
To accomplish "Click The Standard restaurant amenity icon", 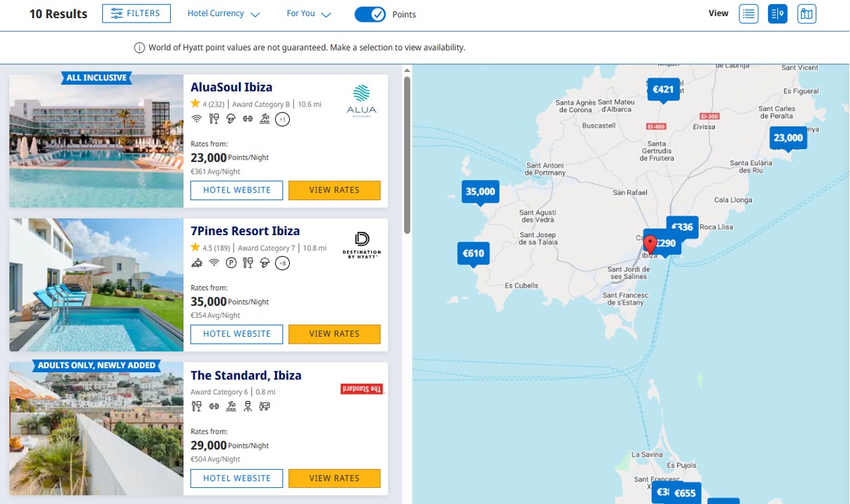I will point(197,406).
